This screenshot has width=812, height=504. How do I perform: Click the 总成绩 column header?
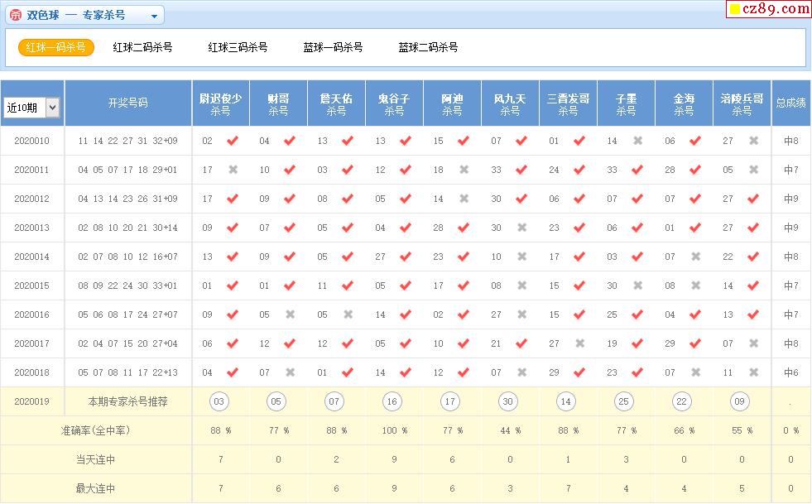(790, 103)
